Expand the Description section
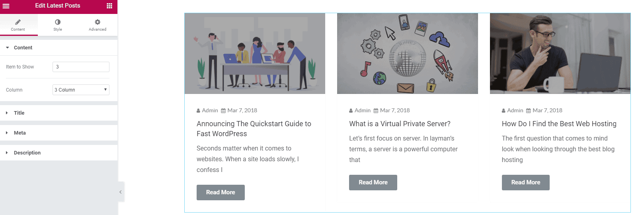Image resolution: width=644 pixels, height=215 pixels. click(27, 153)
